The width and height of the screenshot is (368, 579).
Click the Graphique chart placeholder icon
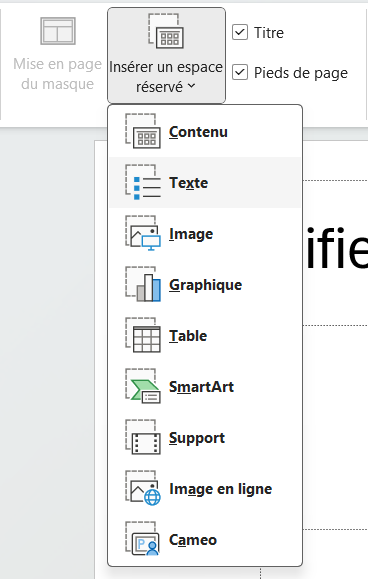pos(143,284)
